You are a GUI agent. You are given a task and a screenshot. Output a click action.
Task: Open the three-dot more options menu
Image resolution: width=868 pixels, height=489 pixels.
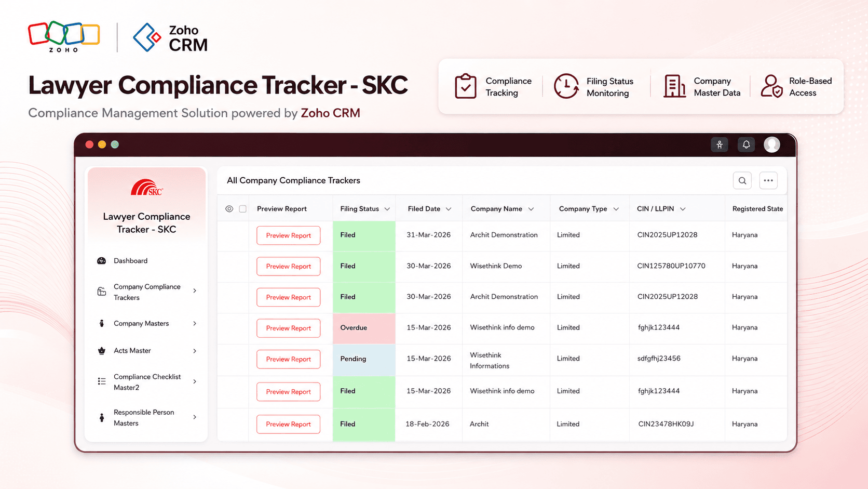[x=768, y=180]
